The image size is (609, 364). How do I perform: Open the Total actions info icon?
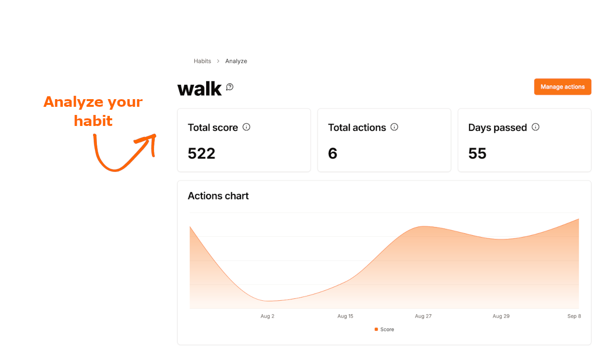[394, 127]
